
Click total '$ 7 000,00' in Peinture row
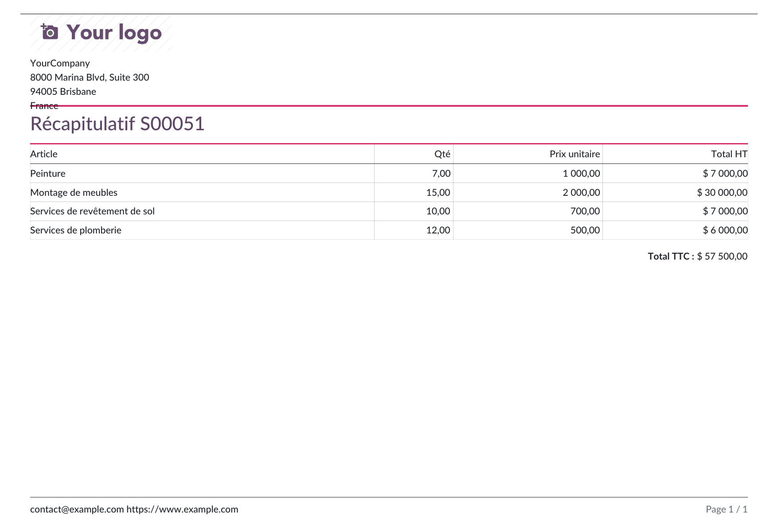725,173
